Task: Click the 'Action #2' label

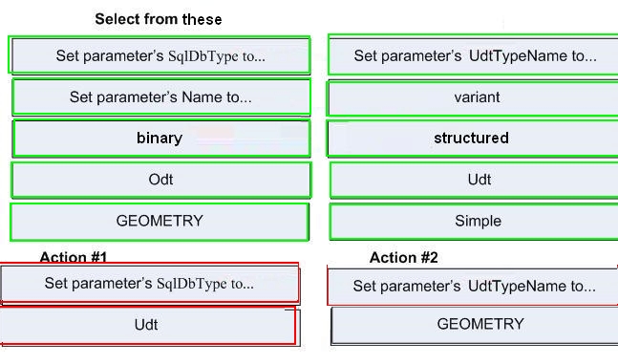Action: coord(404,258)
